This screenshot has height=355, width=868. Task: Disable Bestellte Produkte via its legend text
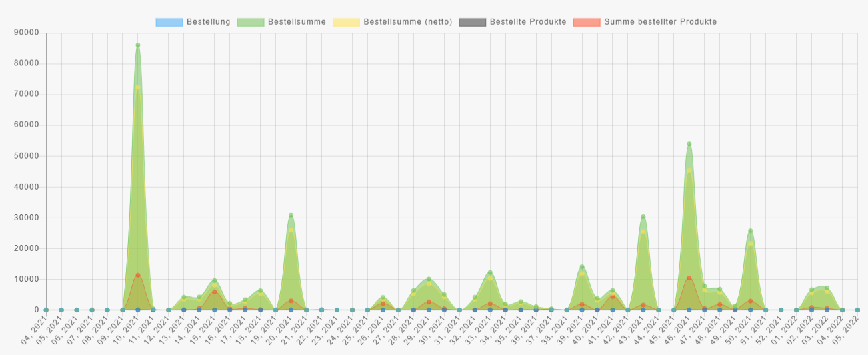click(528, 22)
